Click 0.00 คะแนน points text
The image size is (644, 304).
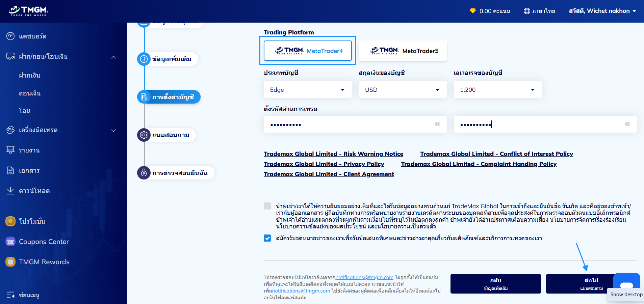(x=495, y=11)
